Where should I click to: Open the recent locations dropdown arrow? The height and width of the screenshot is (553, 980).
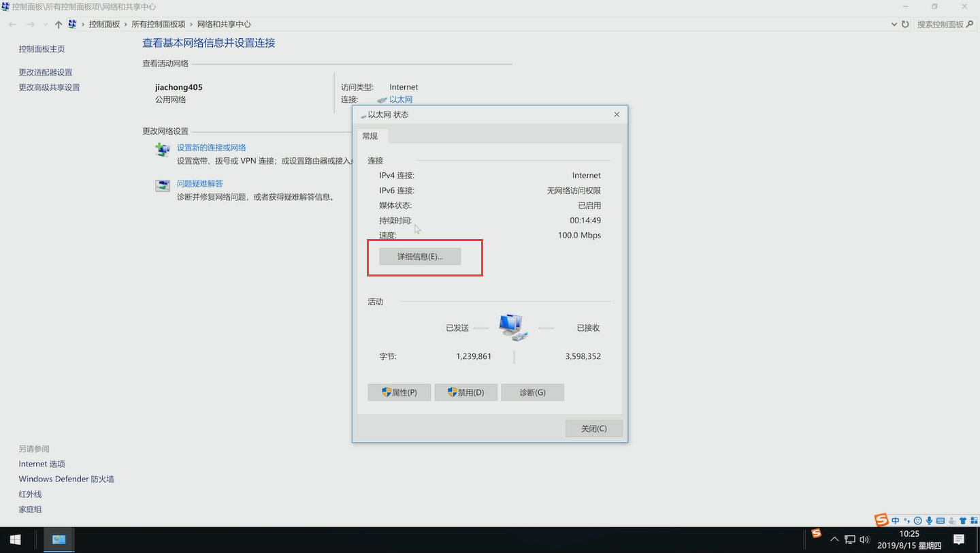(x=45, y=25)
